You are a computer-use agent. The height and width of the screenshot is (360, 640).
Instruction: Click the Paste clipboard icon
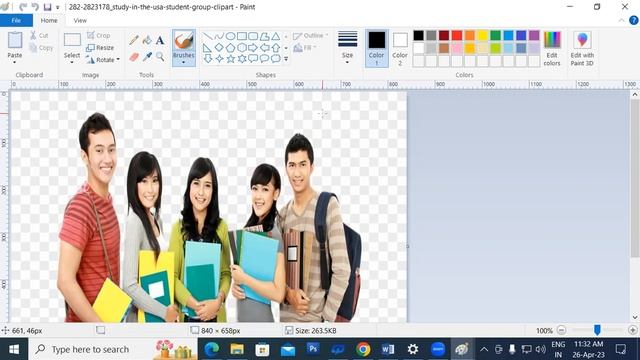coord(15,40)
